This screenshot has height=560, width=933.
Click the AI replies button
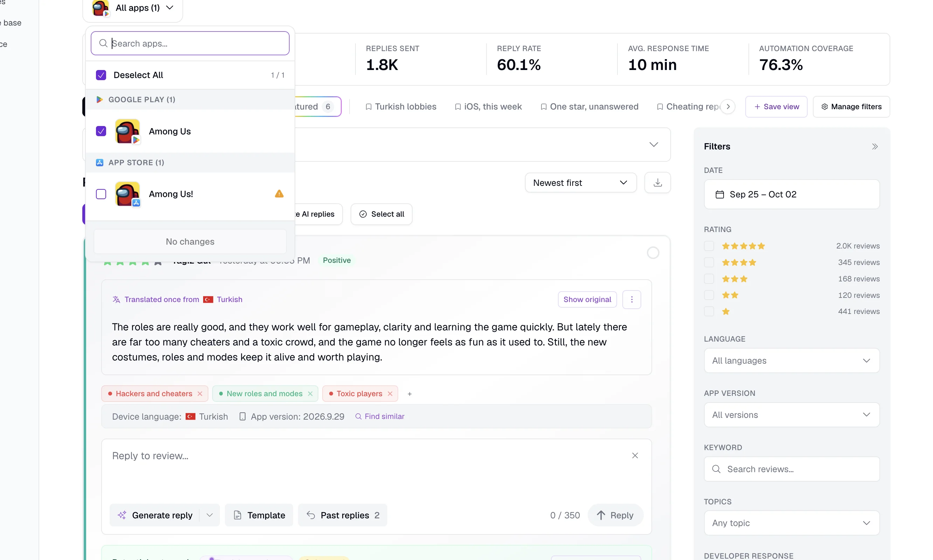click(318, 214)
